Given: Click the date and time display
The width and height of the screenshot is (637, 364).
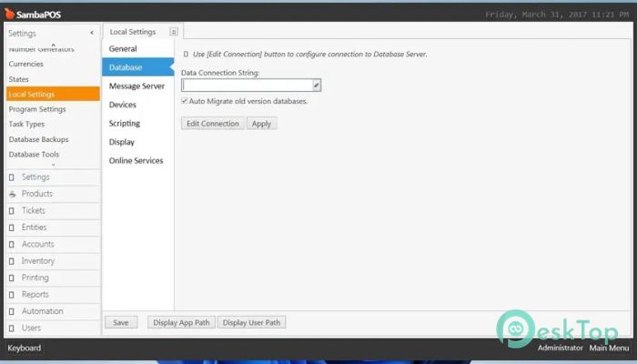Looking at the screenshot, I should (557, 15).
